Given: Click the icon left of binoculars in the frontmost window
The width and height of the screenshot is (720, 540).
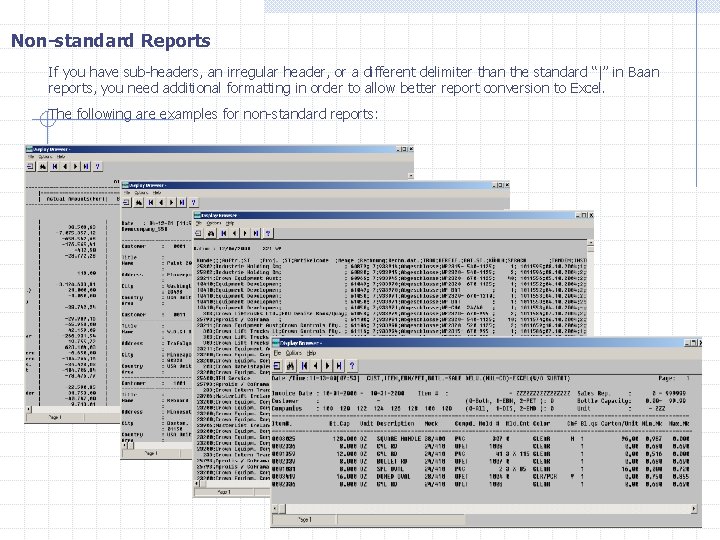Looking at the screenshot, I should pyautogui.click(x=277, y=366).
